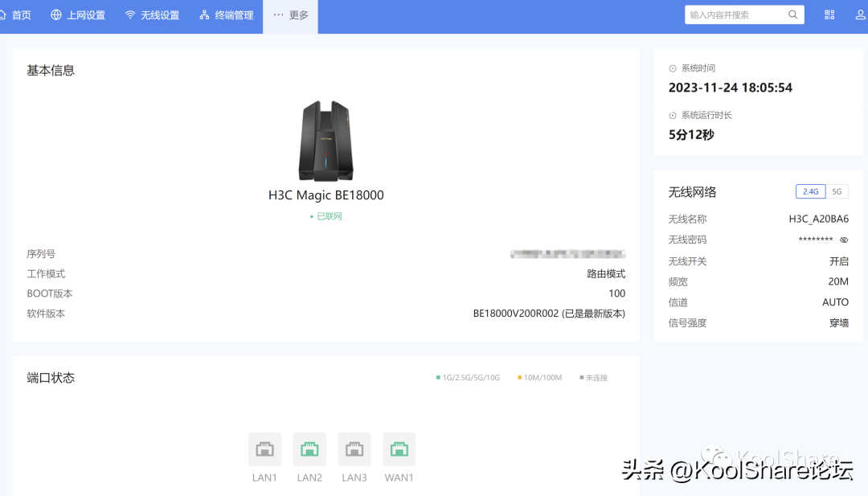Click the uptime value 5分12秒
This screenshot has width=868, height=496.
pos(691,134)
